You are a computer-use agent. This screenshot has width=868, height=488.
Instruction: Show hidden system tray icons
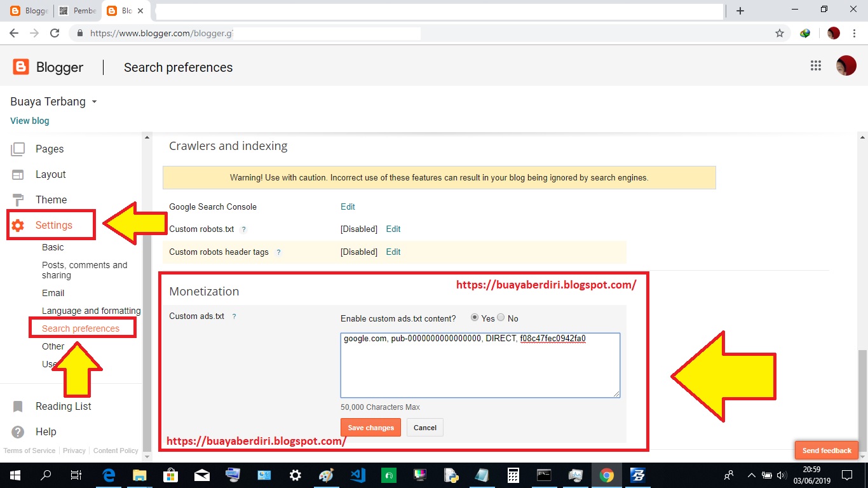(752, 475)
